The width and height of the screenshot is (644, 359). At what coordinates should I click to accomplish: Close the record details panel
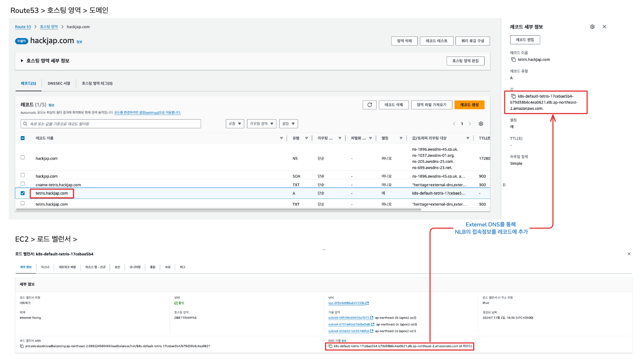[x=604, y=27]
